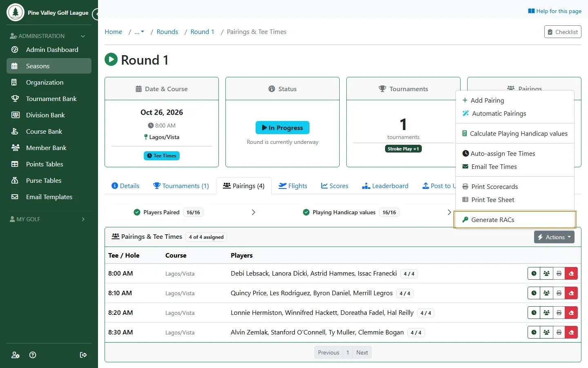This screenshot has height=368, width=588.
Task: Choose Calculate Playing Handicap values
Action: tap(515, 133)
